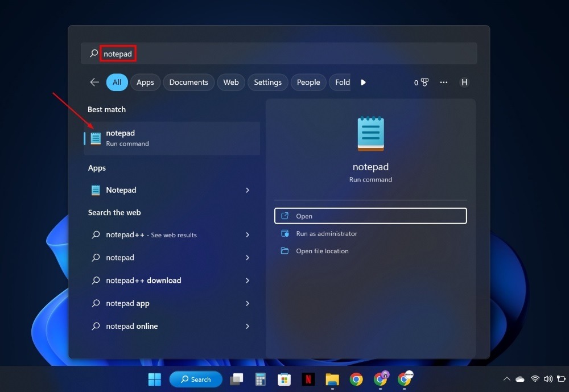Open the volume icon in the system tray
The height and width of the screenshot is (392, 569).
tap(548, 379)
